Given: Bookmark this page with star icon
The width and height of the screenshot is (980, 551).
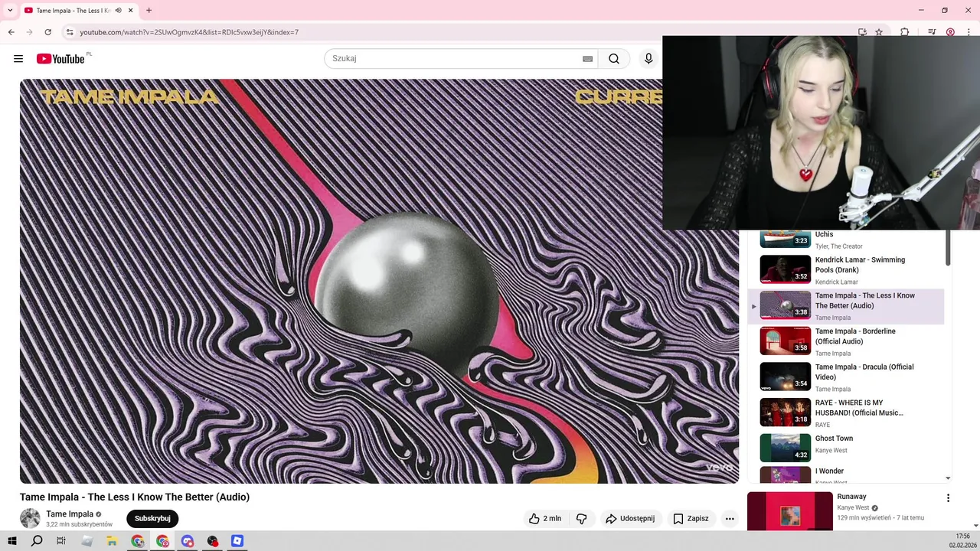Looking at the screenshot, I should point(879,32).
